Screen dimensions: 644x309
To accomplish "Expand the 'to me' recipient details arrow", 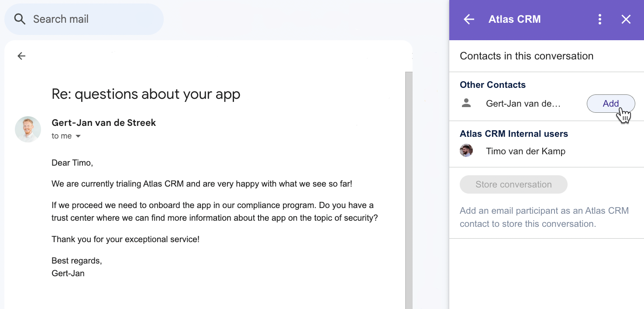I will pyautogui.click(x=78, y=136).
